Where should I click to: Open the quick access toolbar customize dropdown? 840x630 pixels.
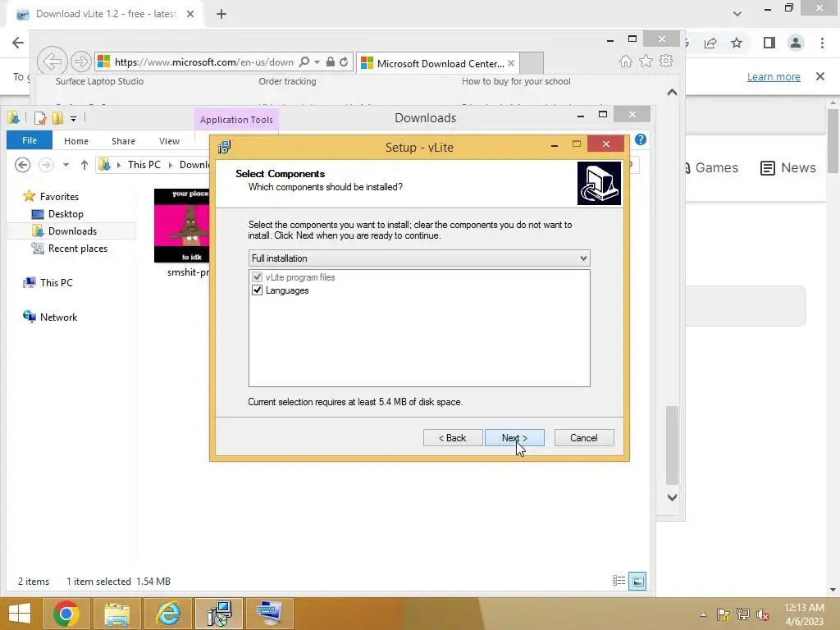(x=73, y=118)
